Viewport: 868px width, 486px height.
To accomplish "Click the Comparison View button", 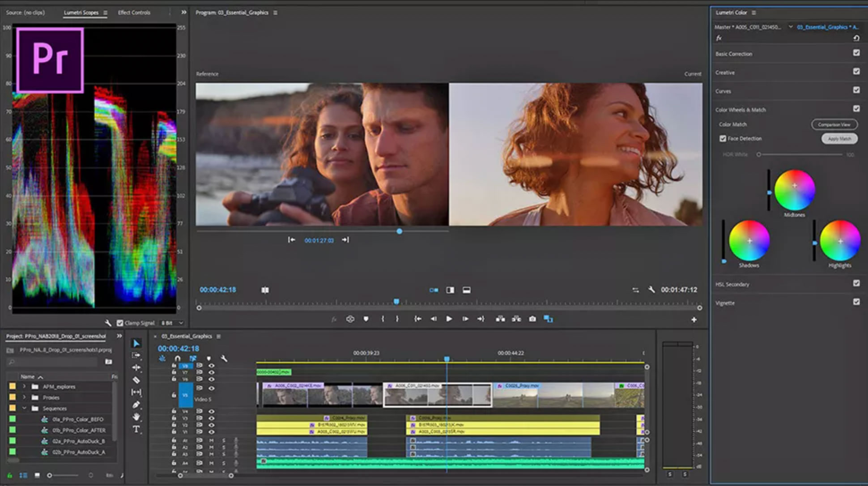I will tap(834, 124).
